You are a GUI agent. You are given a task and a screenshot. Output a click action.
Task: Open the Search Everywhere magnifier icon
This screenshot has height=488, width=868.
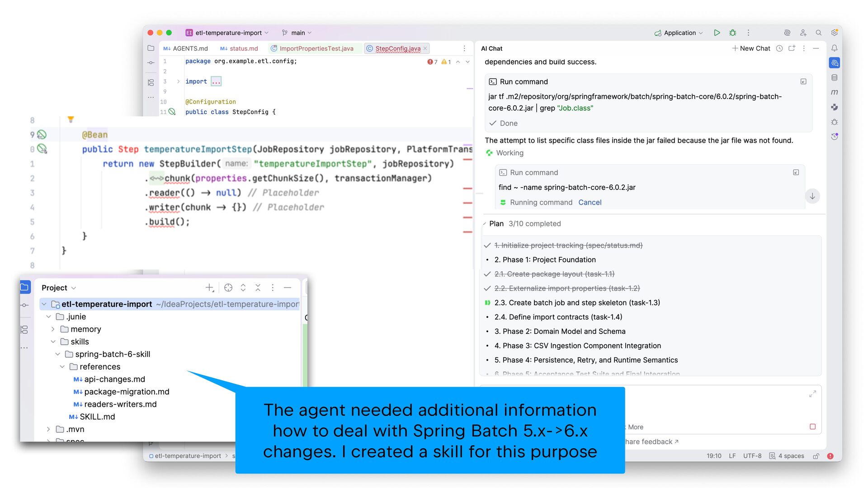(x=818, y=33)
